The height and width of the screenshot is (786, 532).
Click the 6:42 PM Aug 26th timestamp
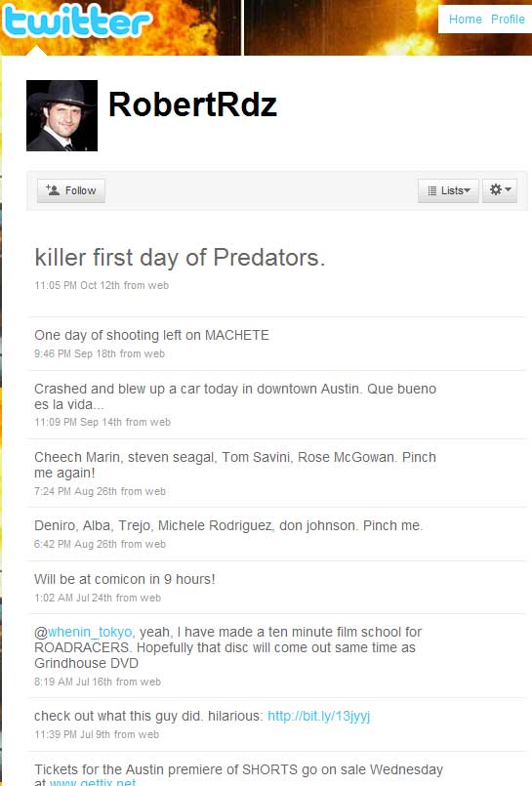coord(75,544)
